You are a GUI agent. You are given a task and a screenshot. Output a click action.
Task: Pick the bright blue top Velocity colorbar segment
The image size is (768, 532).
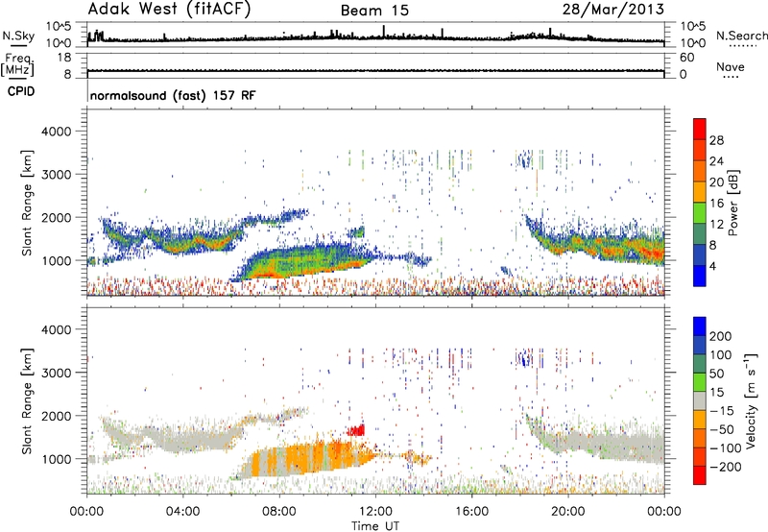(700, 326)
